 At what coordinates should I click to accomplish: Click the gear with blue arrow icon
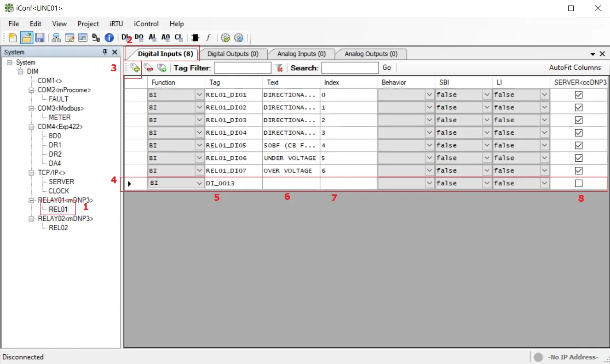[238, 38]
